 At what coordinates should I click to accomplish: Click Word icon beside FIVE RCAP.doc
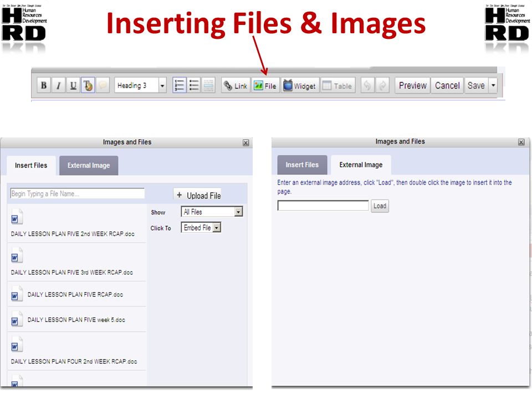tap(17, 294)
